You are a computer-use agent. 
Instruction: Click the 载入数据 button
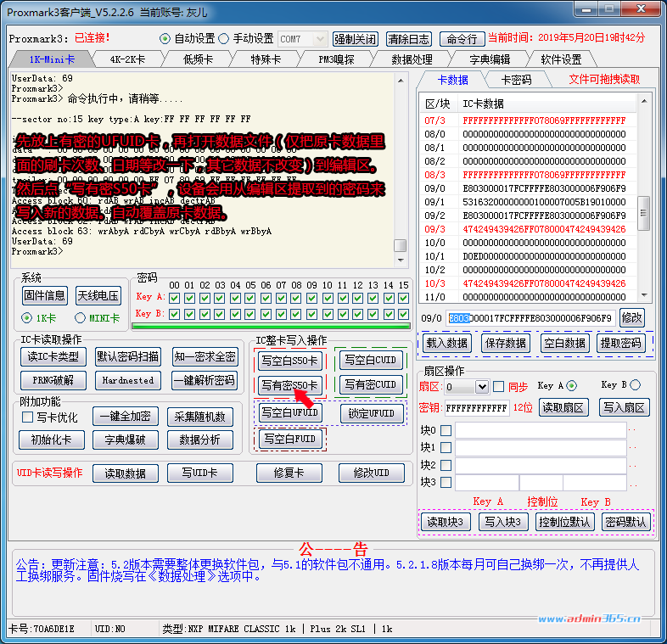click(446, 343)
